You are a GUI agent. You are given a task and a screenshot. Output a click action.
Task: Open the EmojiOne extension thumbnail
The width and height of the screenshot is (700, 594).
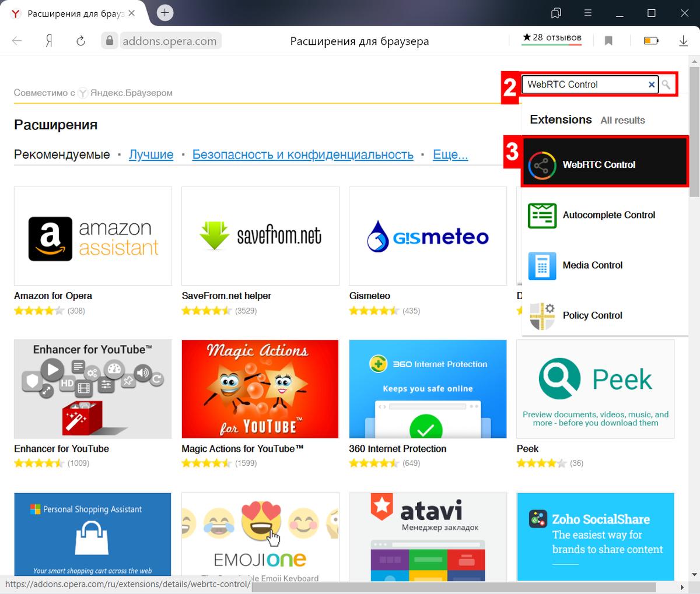point(260,536)
